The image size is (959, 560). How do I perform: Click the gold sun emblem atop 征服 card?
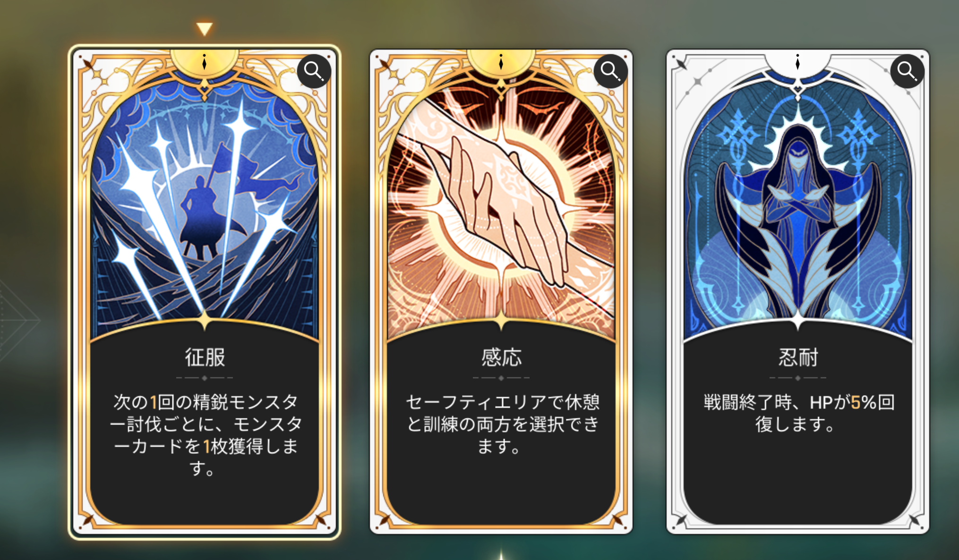point(204,62)
